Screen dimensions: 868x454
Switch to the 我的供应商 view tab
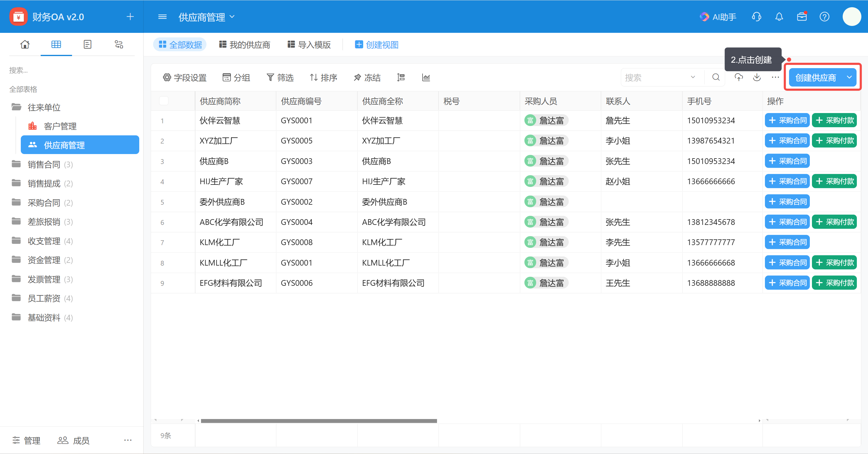tap(245, 45)
